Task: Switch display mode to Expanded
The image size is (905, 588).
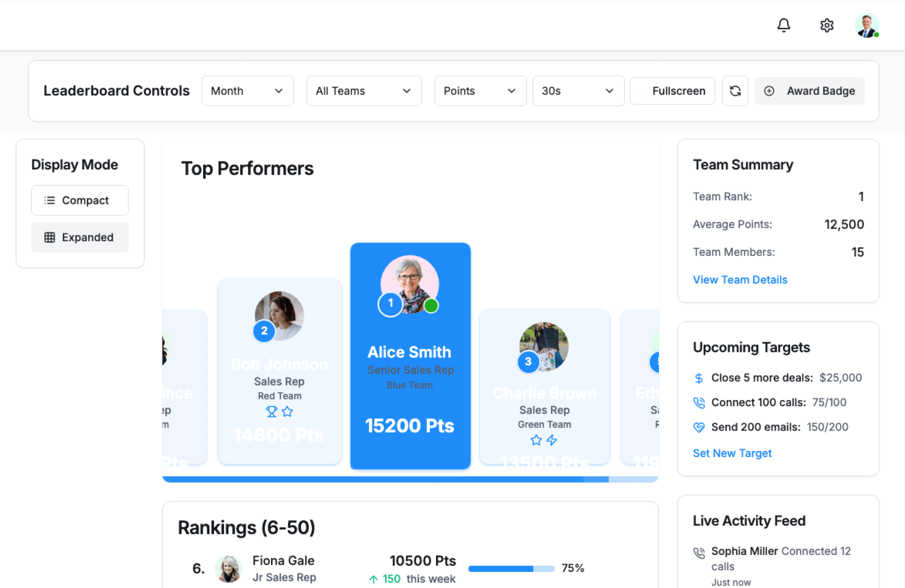Action: coord(80,237)
